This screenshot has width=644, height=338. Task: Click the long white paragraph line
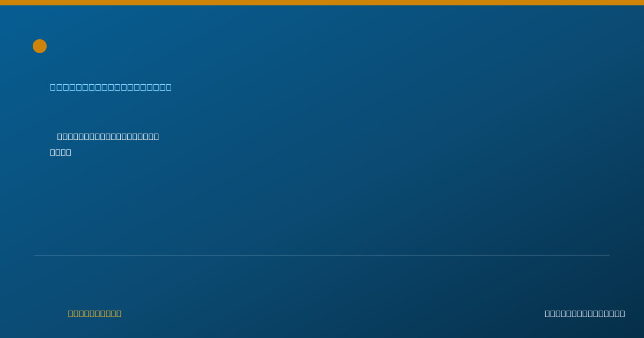[x=108, y=136]
